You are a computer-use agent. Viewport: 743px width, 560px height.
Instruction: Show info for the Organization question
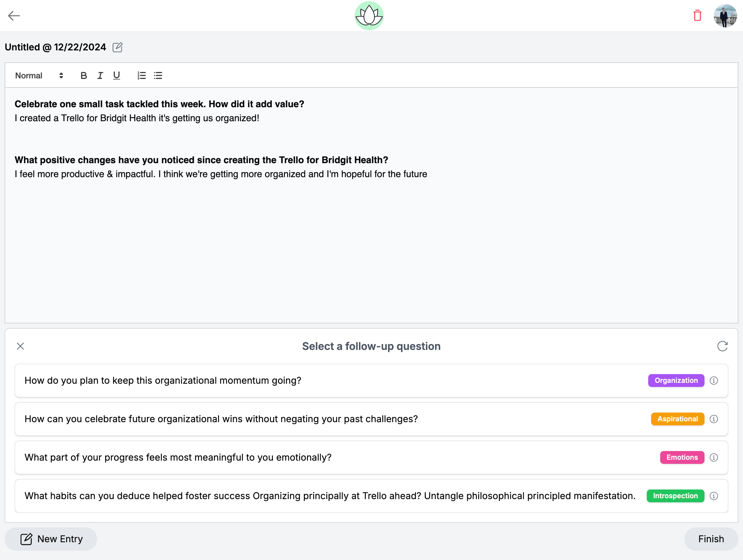coord(714,381)
